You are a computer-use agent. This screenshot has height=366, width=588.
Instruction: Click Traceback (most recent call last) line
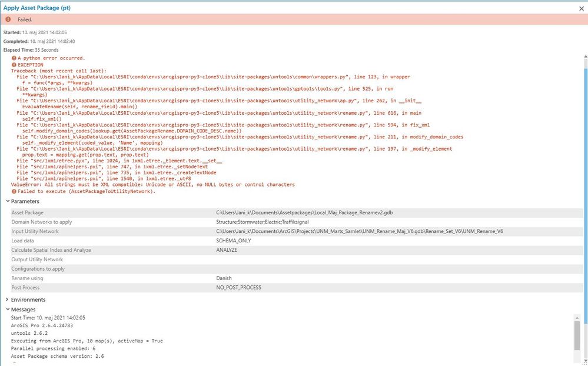[58, 71]
